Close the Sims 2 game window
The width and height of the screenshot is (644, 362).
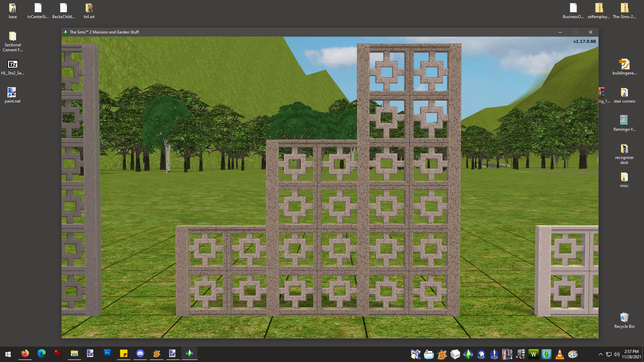tap(591, 32)
